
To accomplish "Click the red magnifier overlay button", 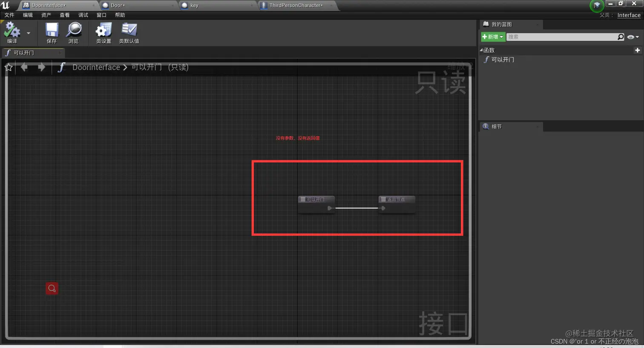I will click(x=52, y=288).
